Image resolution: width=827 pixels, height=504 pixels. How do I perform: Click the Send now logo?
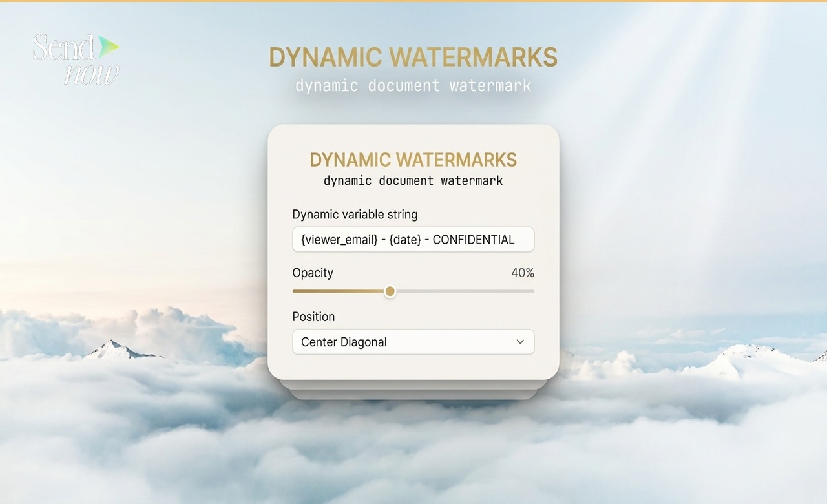click(x=74, y=59)
